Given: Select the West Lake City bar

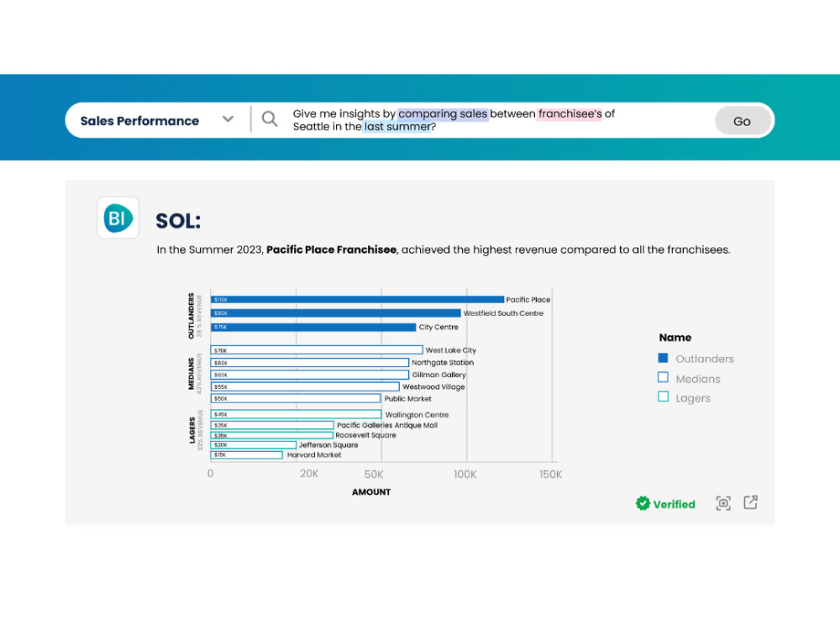Looking at the screenshot, I should (317, 349).
